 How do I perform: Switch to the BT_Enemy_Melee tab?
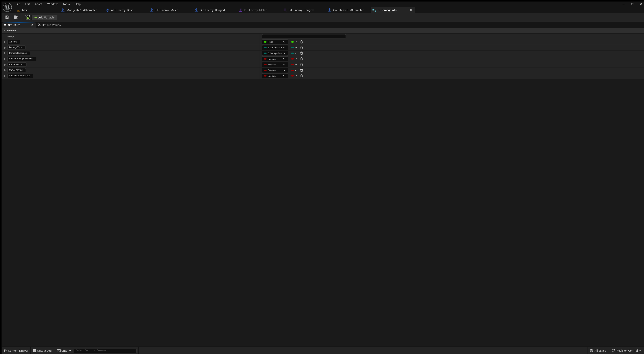coord(255,10)
